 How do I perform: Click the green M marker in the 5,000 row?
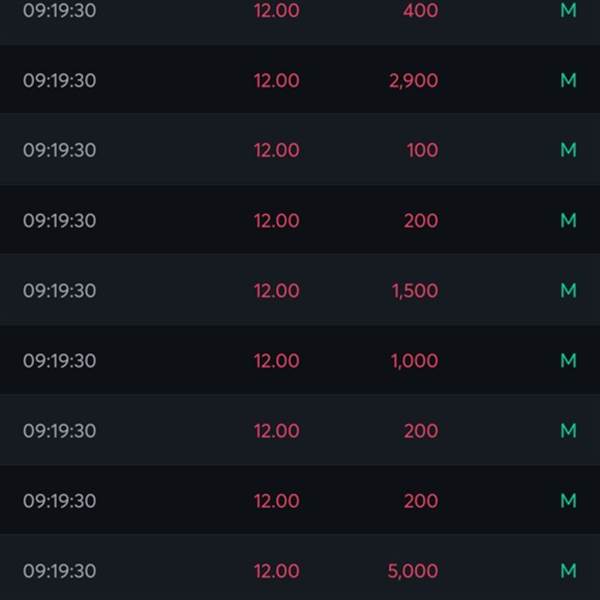pyautogui.click(x=568, y=571)
